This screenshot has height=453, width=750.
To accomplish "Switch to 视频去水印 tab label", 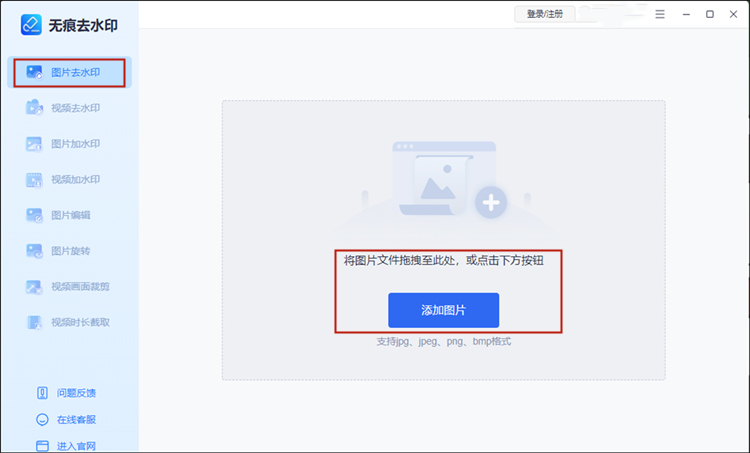I will (76, 108).
